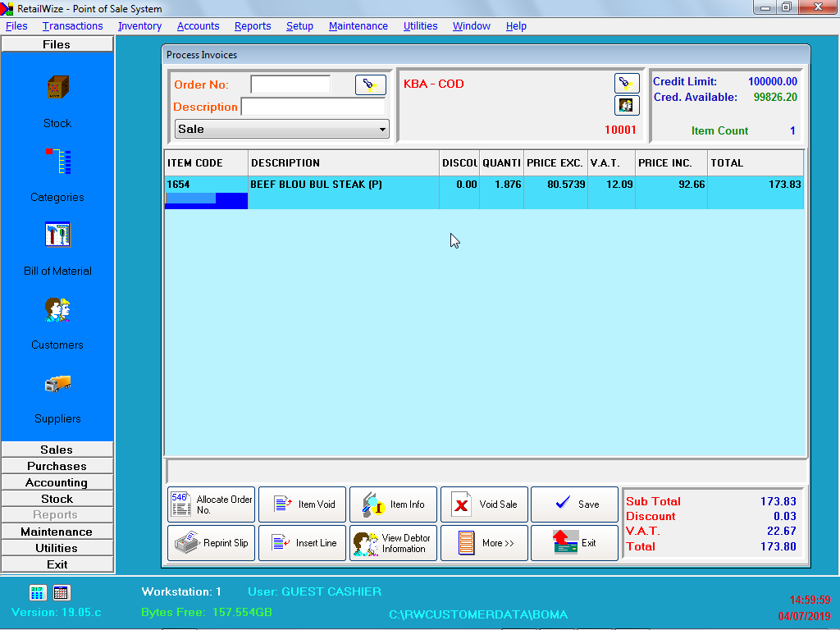The width and height of the screenshot is (840, 630).
Task: Click the calendar icon in status bar
Action: pyautogui.click(x=62, y=592)
